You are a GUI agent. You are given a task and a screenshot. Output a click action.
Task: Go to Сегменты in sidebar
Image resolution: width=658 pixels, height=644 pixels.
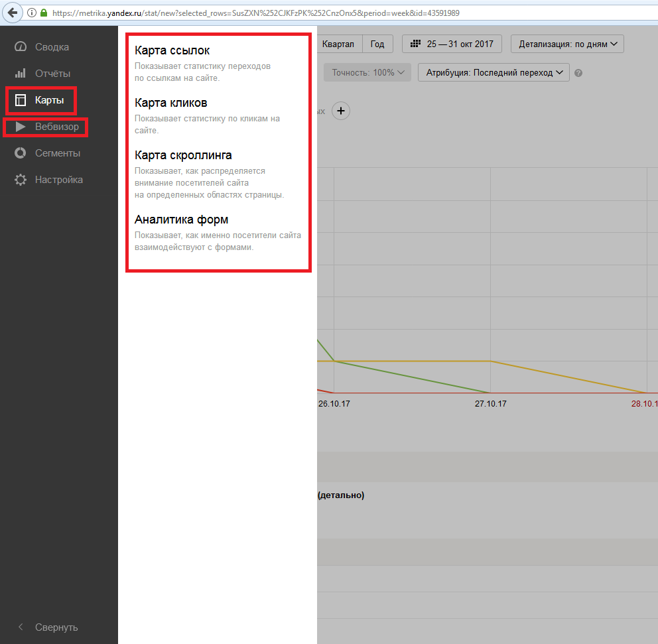[58, 153]
